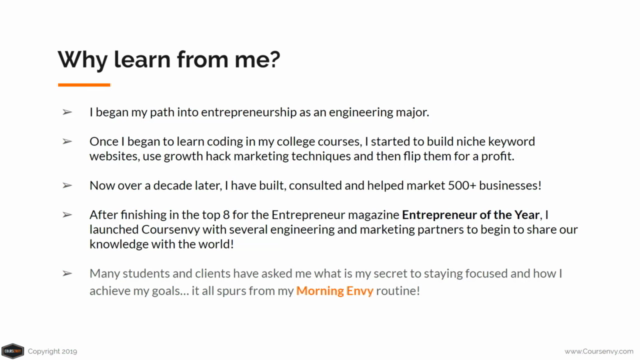Click the bullet arrow beside 'Many students and clients'
This screenshot has width=640, height=360.
coord(67,273)
